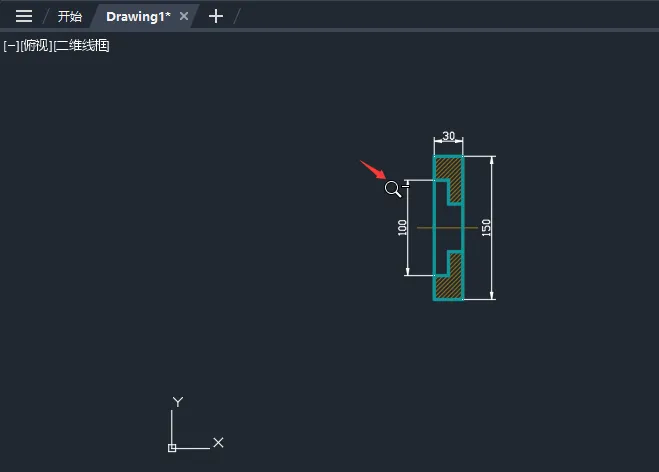Open the [-] viewport controls menu
The height and width of the screenshot is (472, 659).
[x=11, y=46]
